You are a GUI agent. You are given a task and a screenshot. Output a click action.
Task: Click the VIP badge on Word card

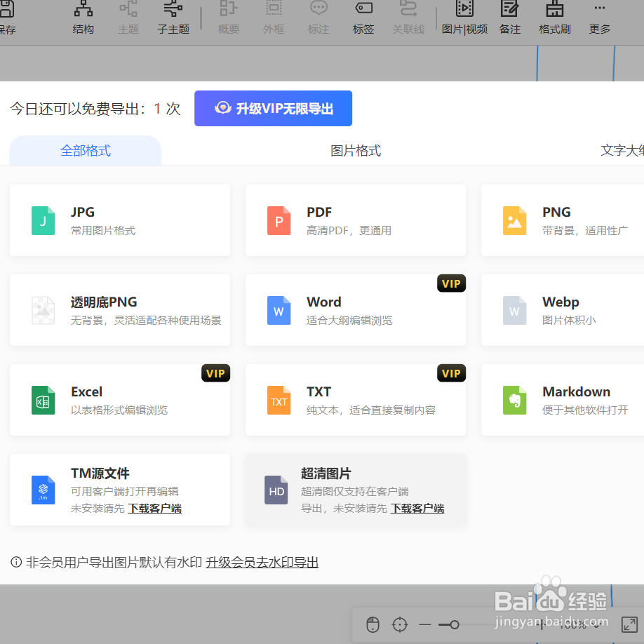click(x=451, y=283)
